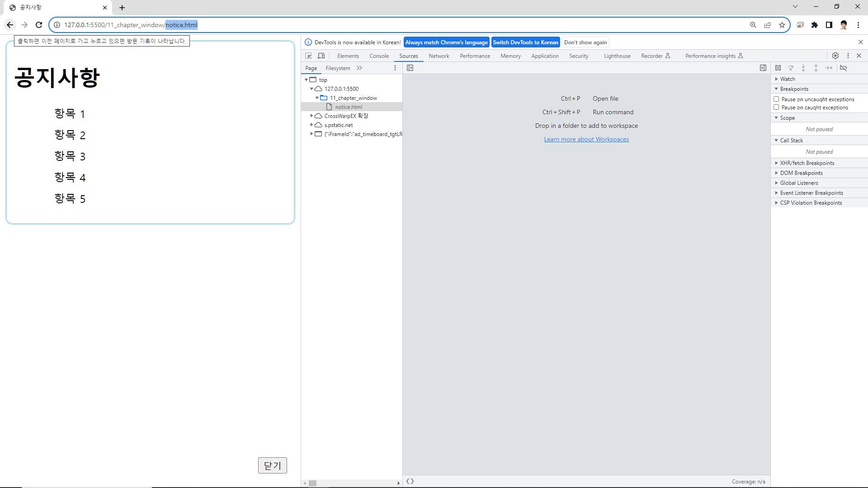Switch to the Console tab
The width and height of the screenshot is (868, 488).
click(x=379, y=56)
